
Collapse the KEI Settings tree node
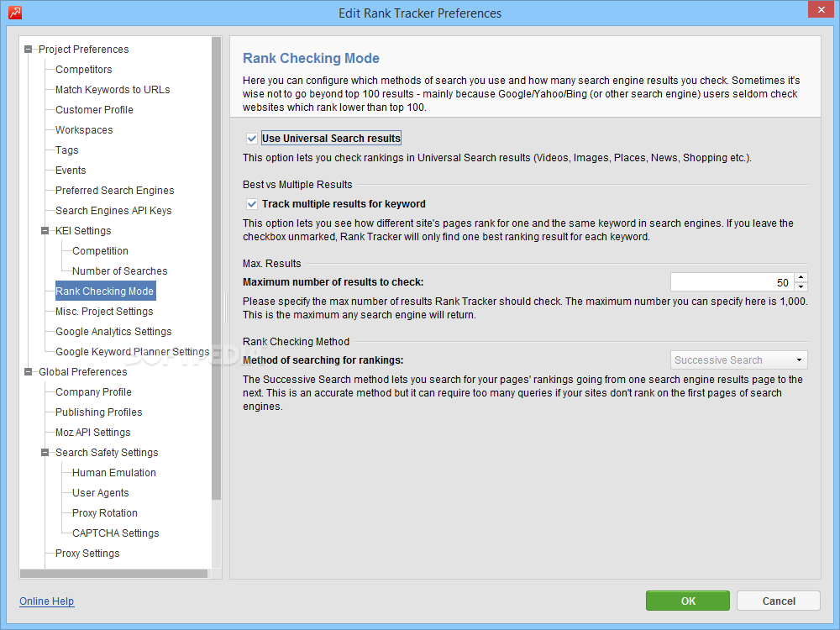click(x=45, y=231)
